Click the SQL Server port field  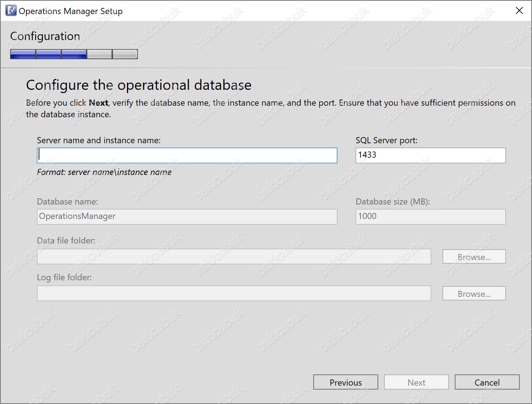(431, 155)
